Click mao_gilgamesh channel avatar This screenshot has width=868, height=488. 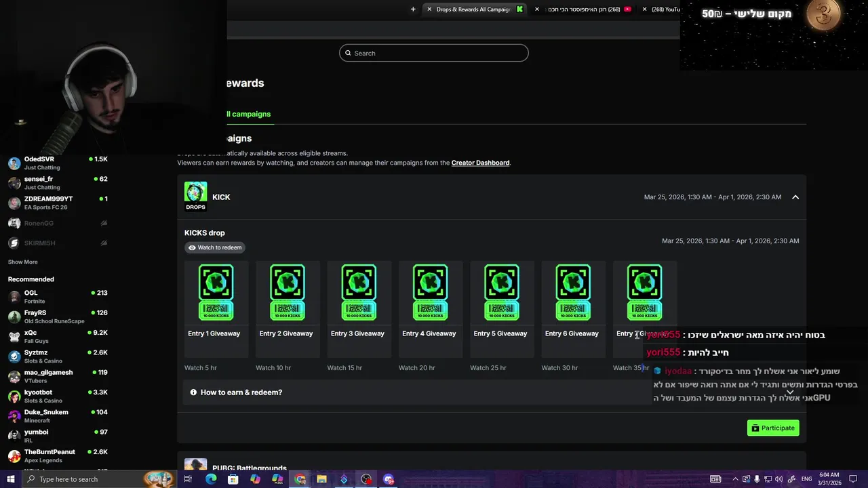click(14, 376)
